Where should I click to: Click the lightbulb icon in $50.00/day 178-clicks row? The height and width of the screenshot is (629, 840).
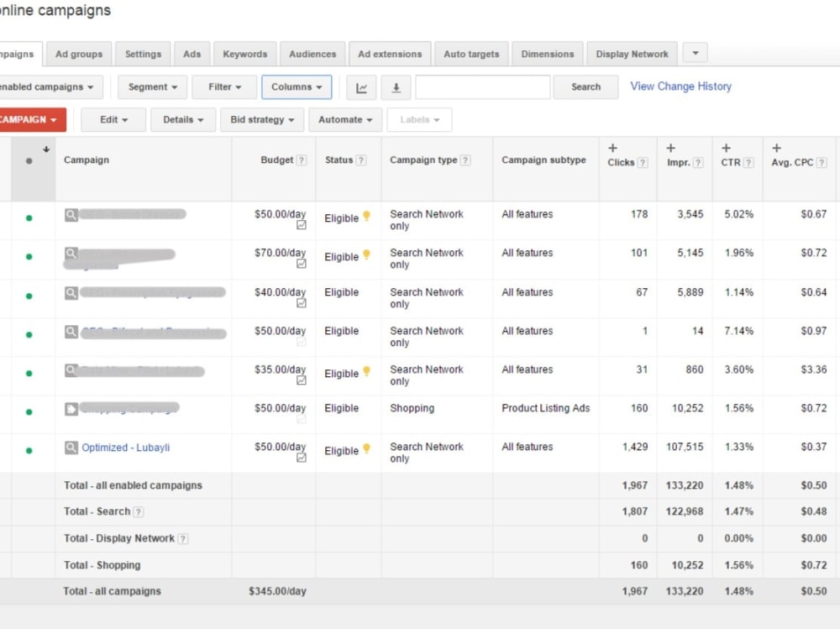366,216
